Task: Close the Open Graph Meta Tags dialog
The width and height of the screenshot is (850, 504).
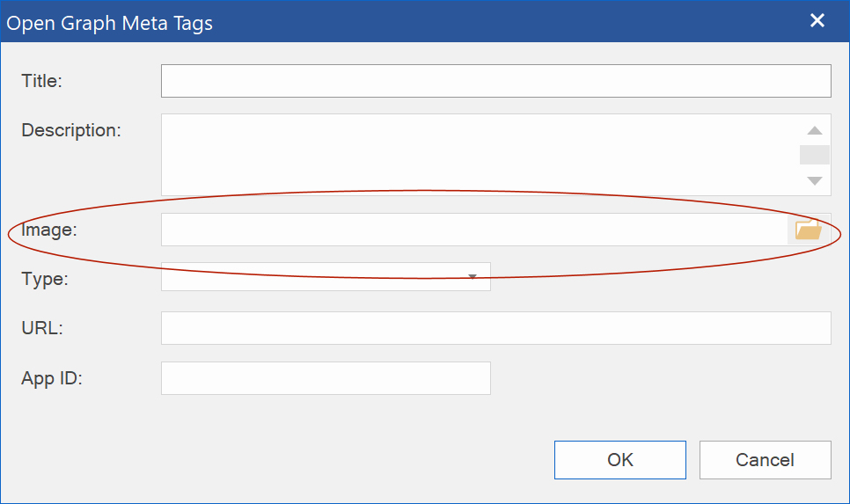Action: 817,20
